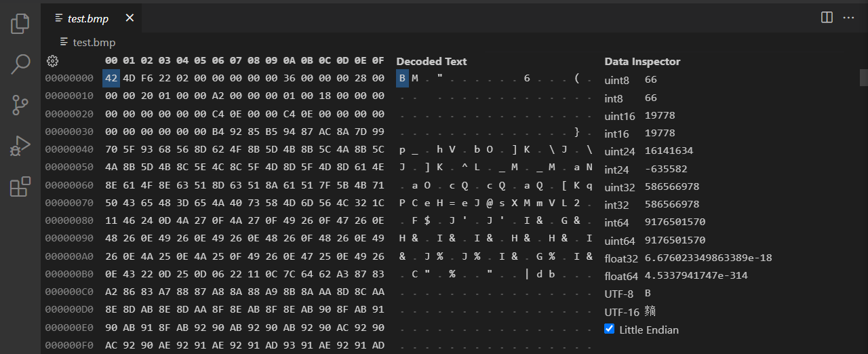
Task: Click the uint64 value 9176501570
Action: pyautogui.click(x=675, y=240)
